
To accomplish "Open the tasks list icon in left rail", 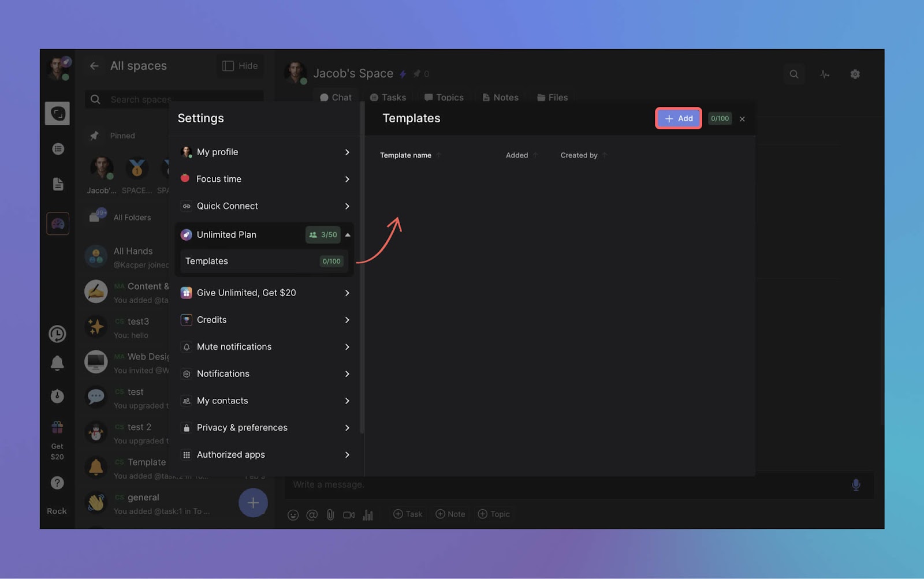I will click(58, 149).
